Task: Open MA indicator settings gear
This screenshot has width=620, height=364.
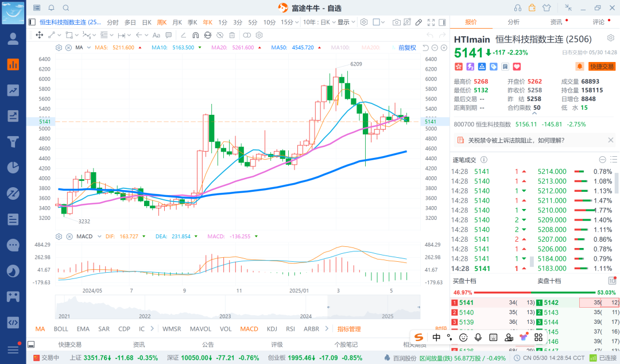Action: pos(59,48)
